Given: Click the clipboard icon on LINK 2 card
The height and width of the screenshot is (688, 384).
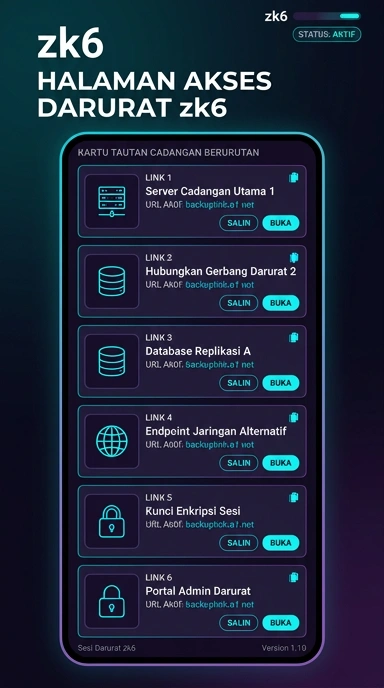Looking at the screenshot, I should pos(294,257).
